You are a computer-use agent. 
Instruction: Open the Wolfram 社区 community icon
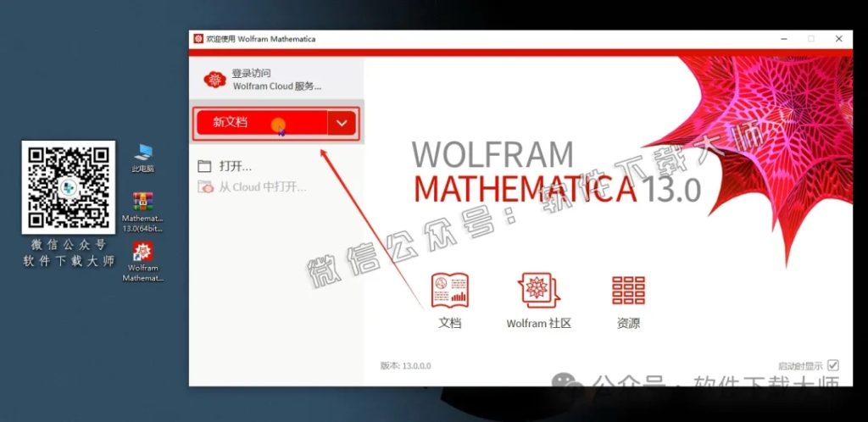point(538,291)
